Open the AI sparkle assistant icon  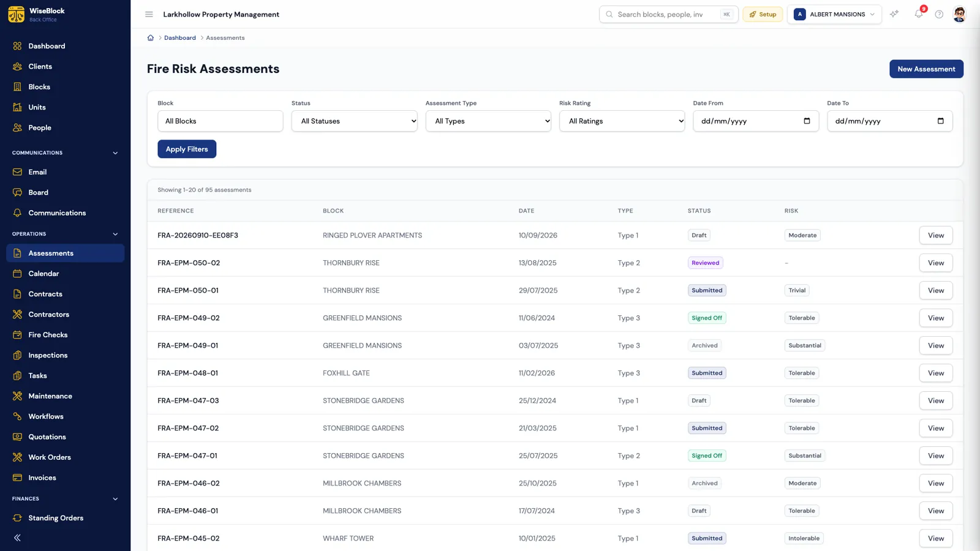click(x=894, y=14)
